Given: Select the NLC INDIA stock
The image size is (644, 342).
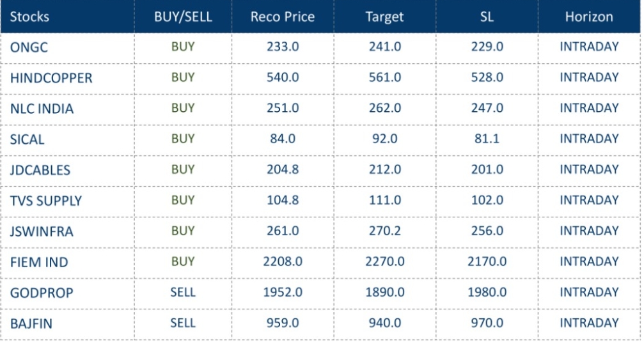Looking at the screenshot, I should tap(42, 109).
